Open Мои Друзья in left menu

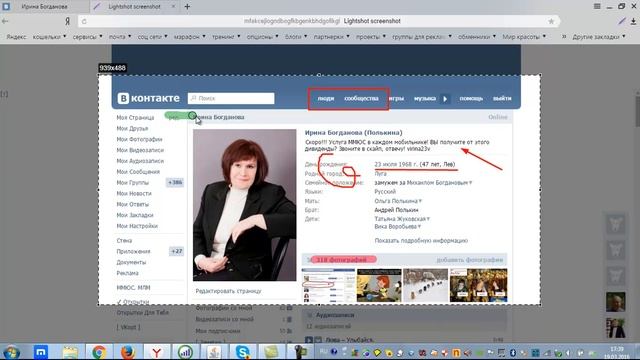tap(132, 128)
